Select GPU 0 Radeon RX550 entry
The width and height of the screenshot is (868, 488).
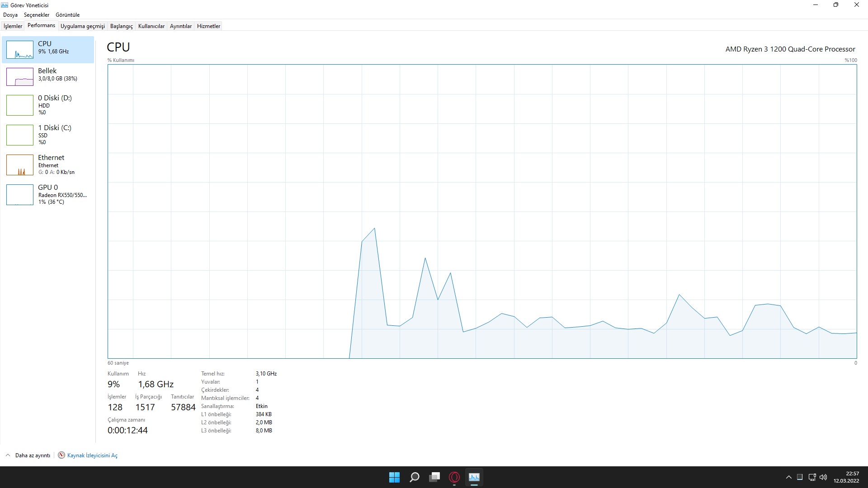pos(48,194)
